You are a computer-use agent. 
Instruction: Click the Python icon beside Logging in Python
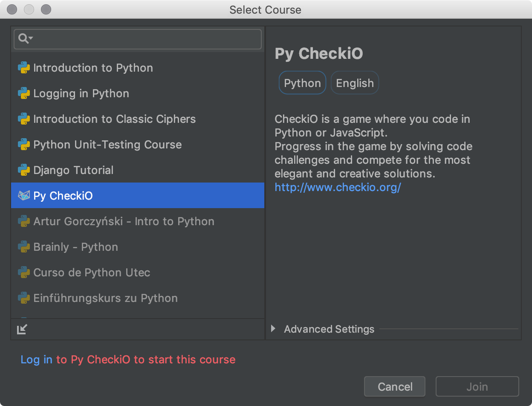point(24,93)
